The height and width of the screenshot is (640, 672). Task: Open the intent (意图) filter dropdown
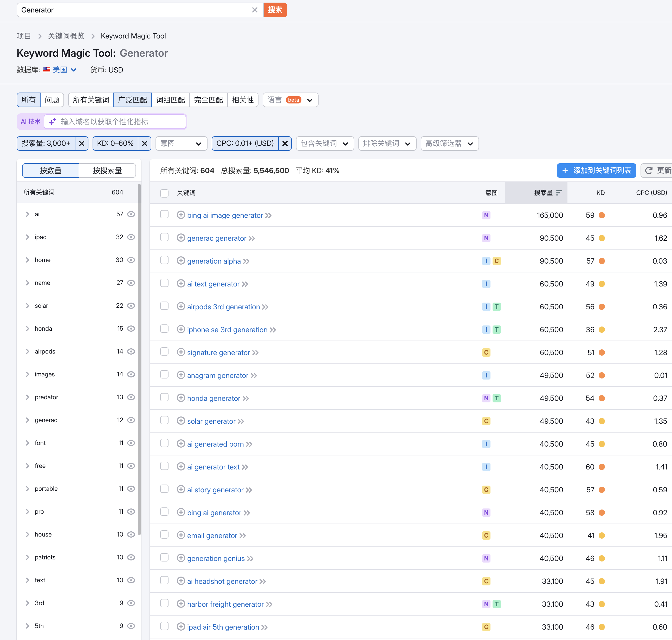point(181,144)
